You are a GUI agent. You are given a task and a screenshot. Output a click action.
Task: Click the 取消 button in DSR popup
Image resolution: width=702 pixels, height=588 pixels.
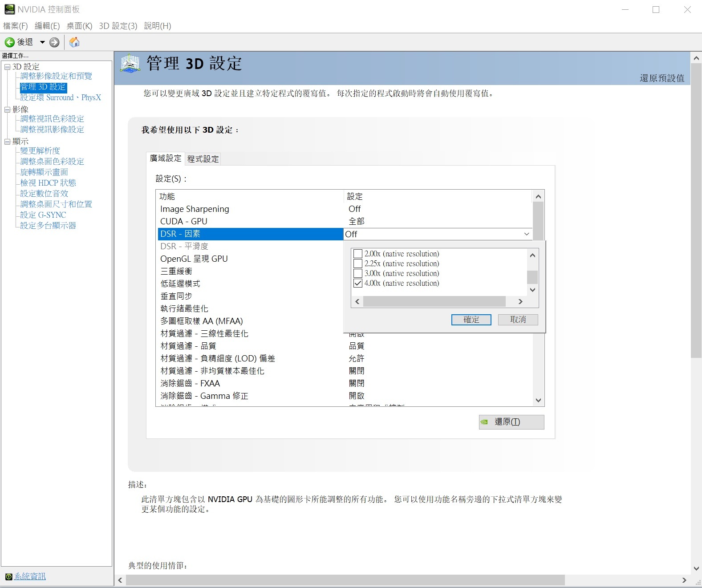[x=518, y=320]
